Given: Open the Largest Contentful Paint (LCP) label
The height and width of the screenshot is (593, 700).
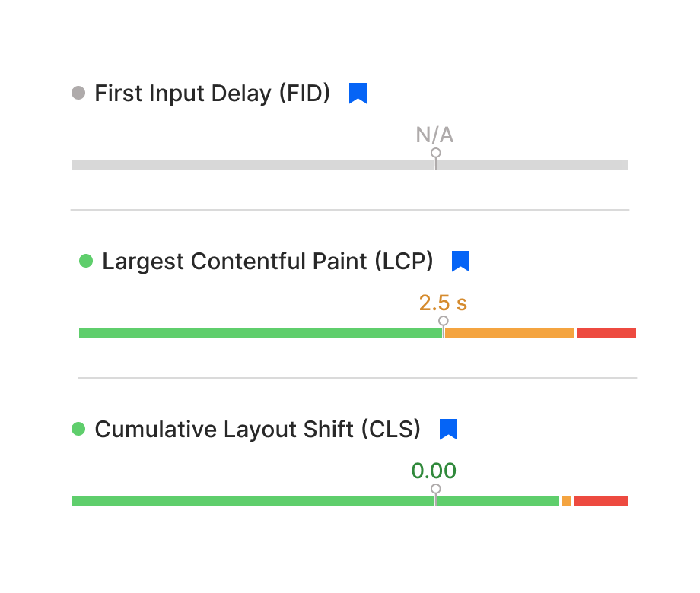Looking at the screenshot, I should [267, 261].
